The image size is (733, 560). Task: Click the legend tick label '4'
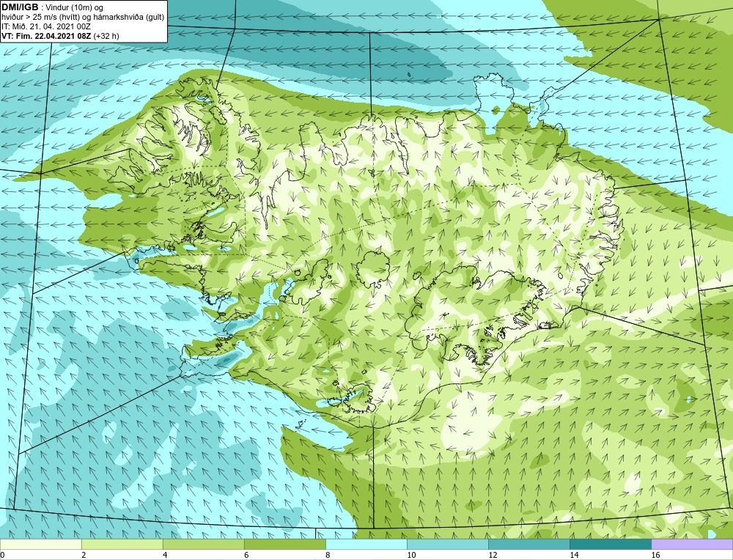(x=165, y=555)
